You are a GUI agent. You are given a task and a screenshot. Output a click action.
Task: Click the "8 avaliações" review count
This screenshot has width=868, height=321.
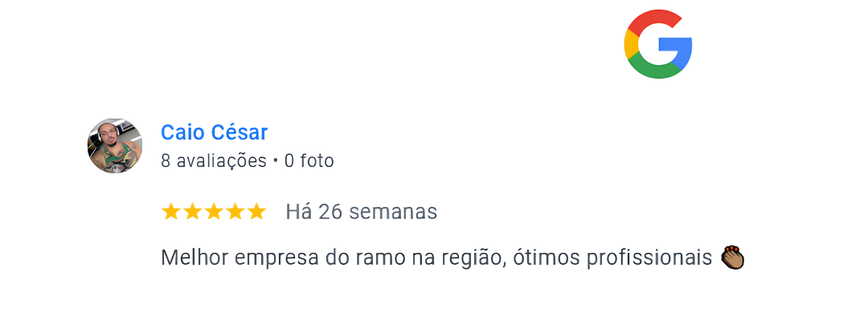(x=213, y=161)
